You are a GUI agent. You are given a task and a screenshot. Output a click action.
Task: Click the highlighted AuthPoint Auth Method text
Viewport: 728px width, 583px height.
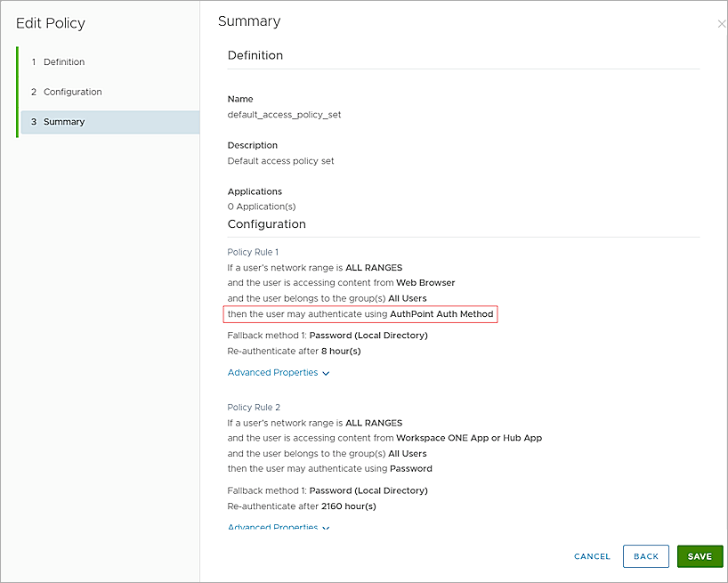(x=441, y=314)
